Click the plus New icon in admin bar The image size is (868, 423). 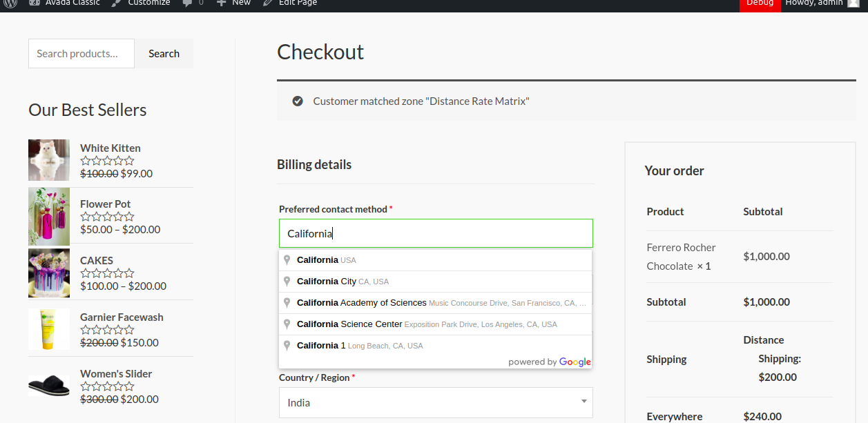(x=221, y=3)
